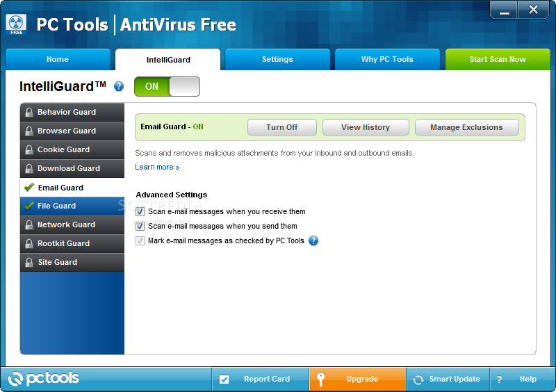Click the Scans and removes malicious attachments description
This screenshot has height=392, width=556.
(275, 153)
